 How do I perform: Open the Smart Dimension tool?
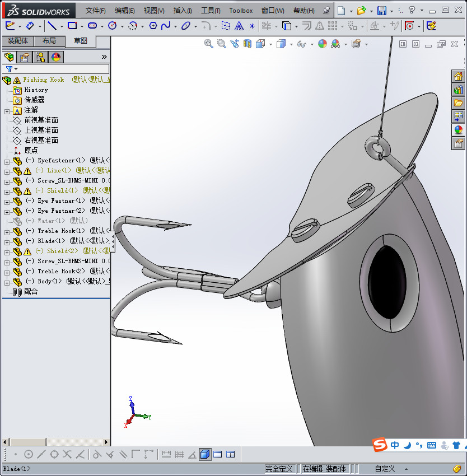(x=31, y=26)
